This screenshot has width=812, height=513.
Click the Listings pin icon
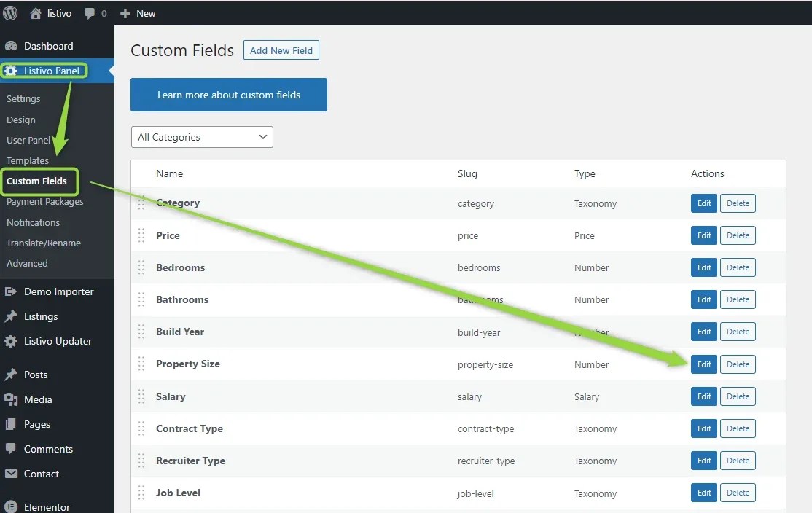pos(11,316)
